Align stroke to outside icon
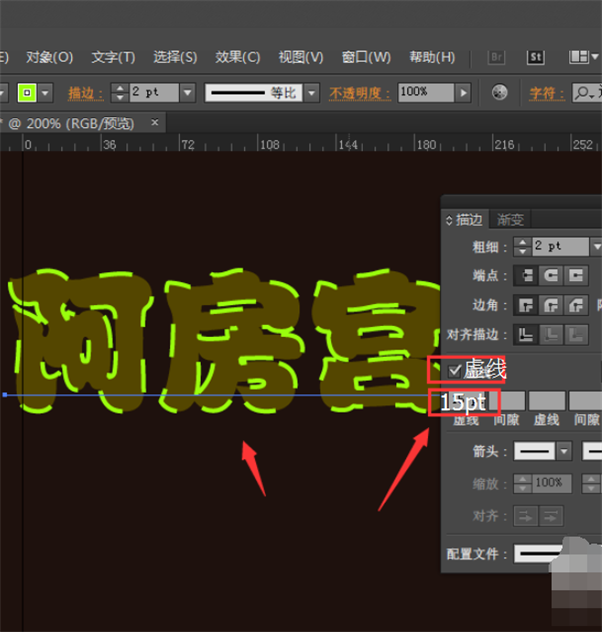Viewport: 602px width, 632px height. (576, 335)
